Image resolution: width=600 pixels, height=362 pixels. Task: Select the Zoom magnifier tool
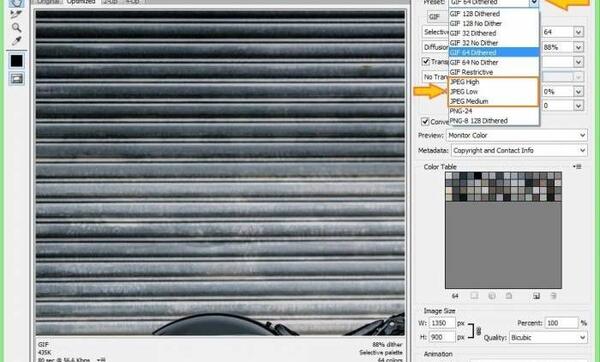[x=16, y=28]
